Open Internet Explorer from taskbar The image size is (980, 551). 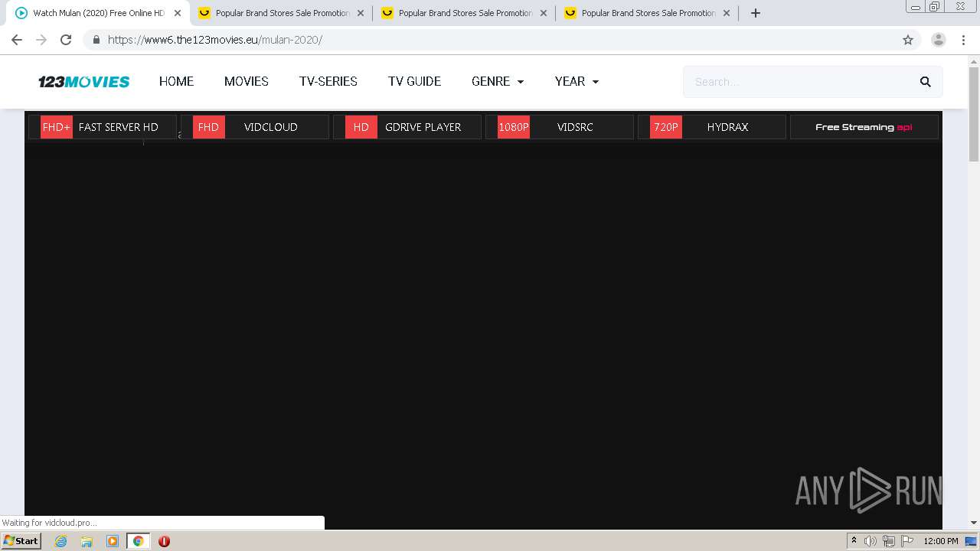tap(60, 541)
